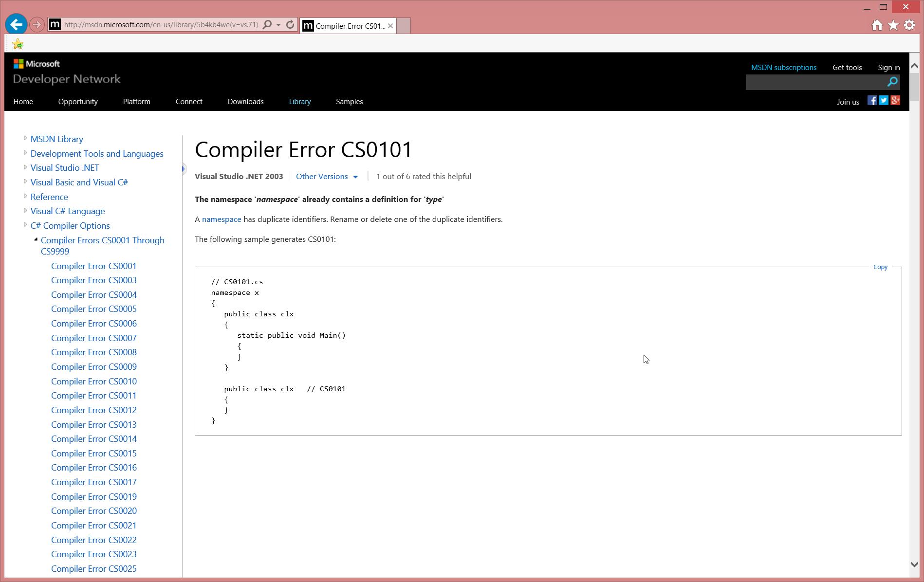Open the Connect menu item

point(189,101)
